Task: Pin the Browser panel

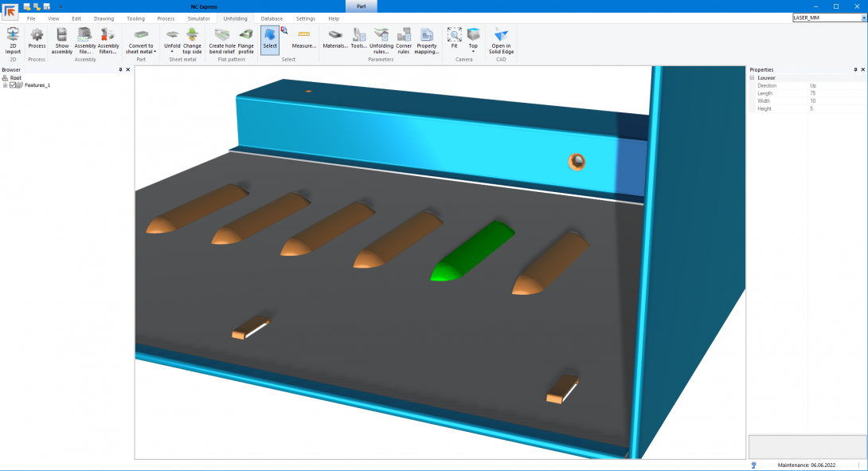Action: (x=120, y=70)
